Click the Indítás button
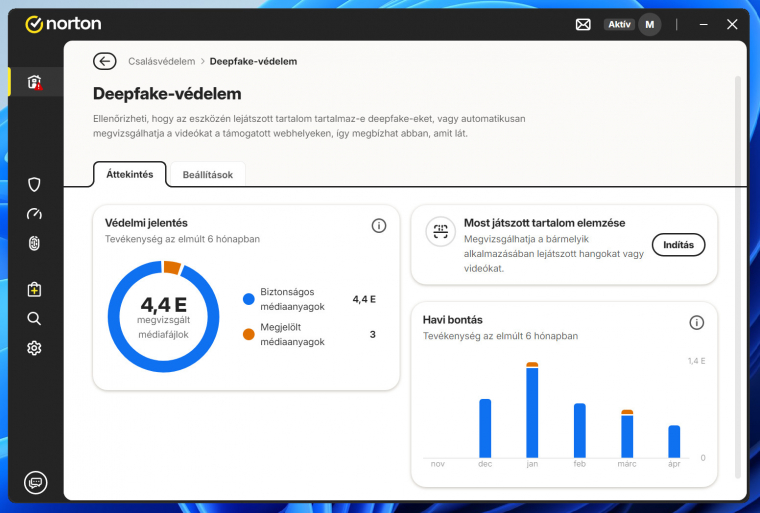Image resolution: width=760 pixels, height=513 pixels. point(678,245)
